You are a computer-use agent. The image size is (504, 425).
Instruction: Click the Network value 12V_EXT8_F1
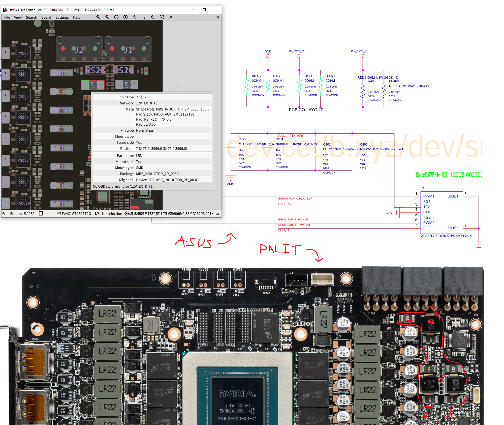[147, 103]
